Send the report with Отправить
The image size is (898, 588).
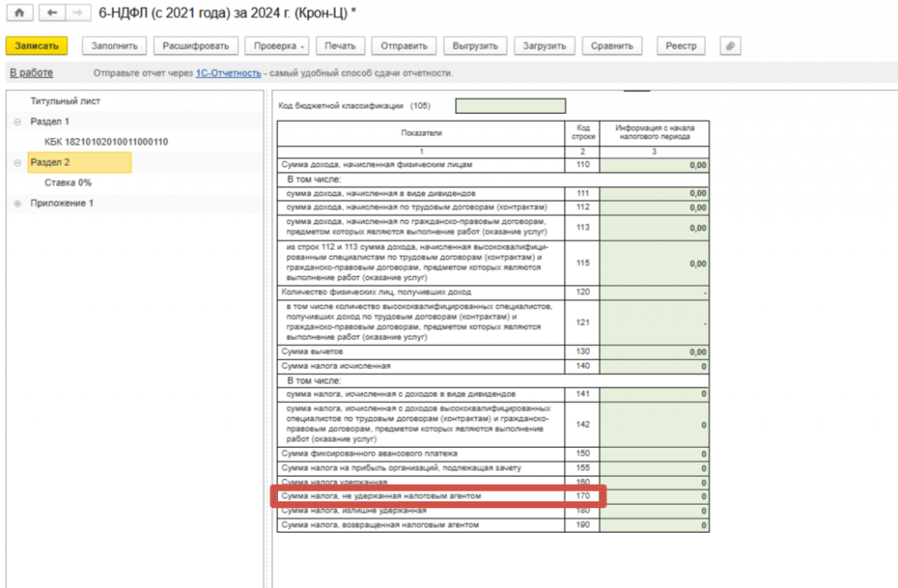click(x=403, y=46)
